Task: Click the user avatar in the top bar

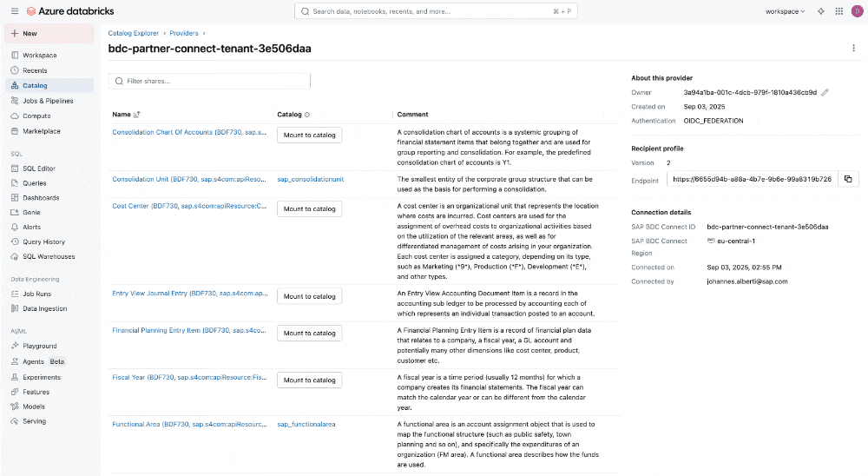Action: coord(856,11)
